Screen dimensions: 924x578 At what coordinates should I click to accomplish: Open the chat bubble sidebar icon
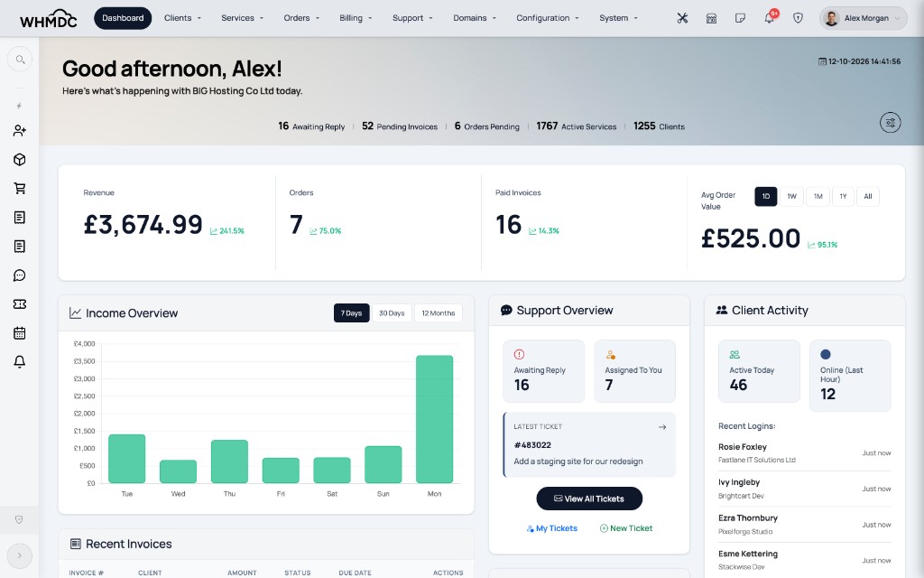point(20,275)
